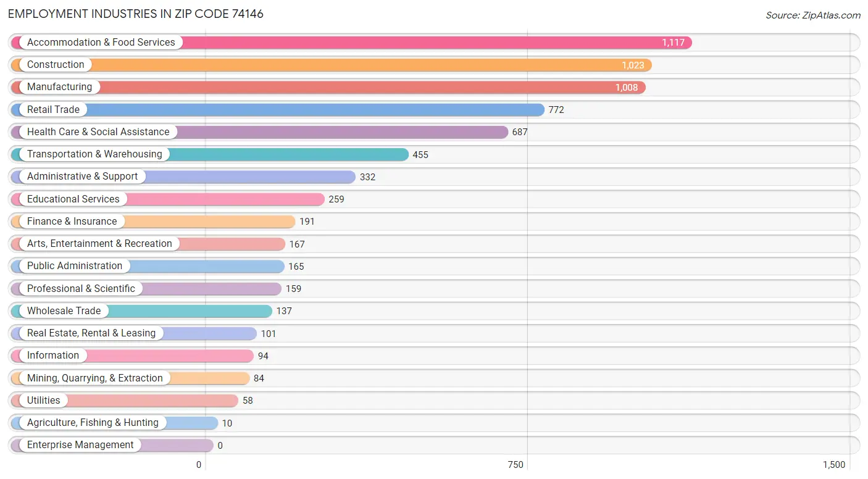Select the Retail Trade label
The image size is (868, 479).
pyautogui.click(x=53, y=109)
